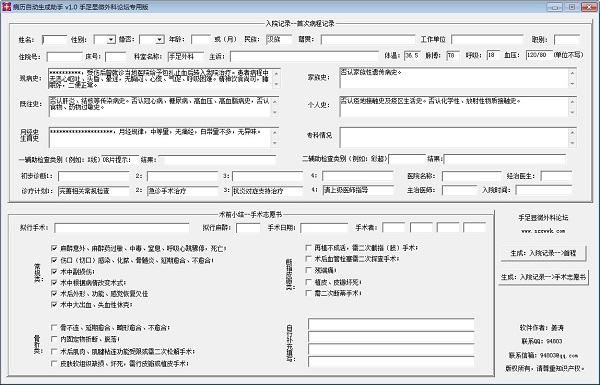Focus the 入院时间 input field
The image size is (600, 385).
544,190
